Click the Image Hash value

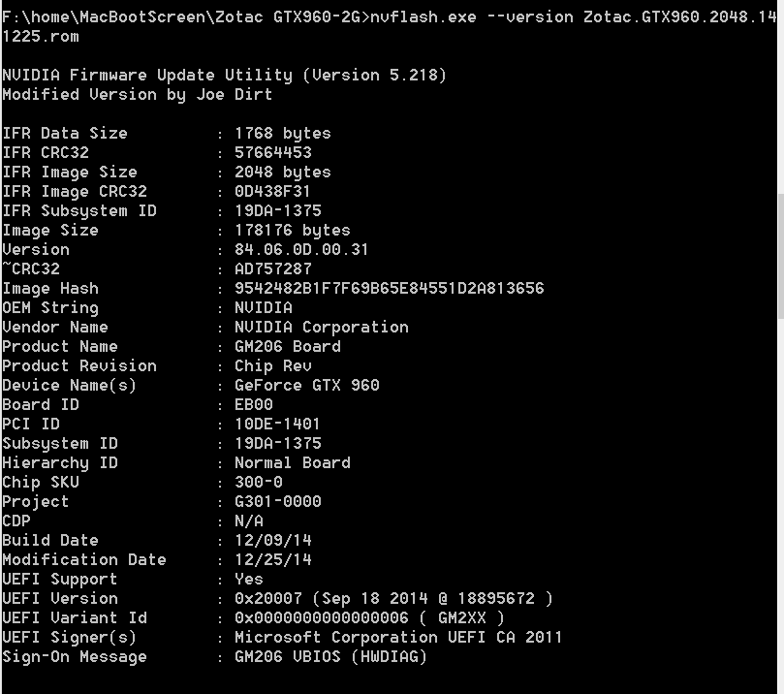point(389,288)
